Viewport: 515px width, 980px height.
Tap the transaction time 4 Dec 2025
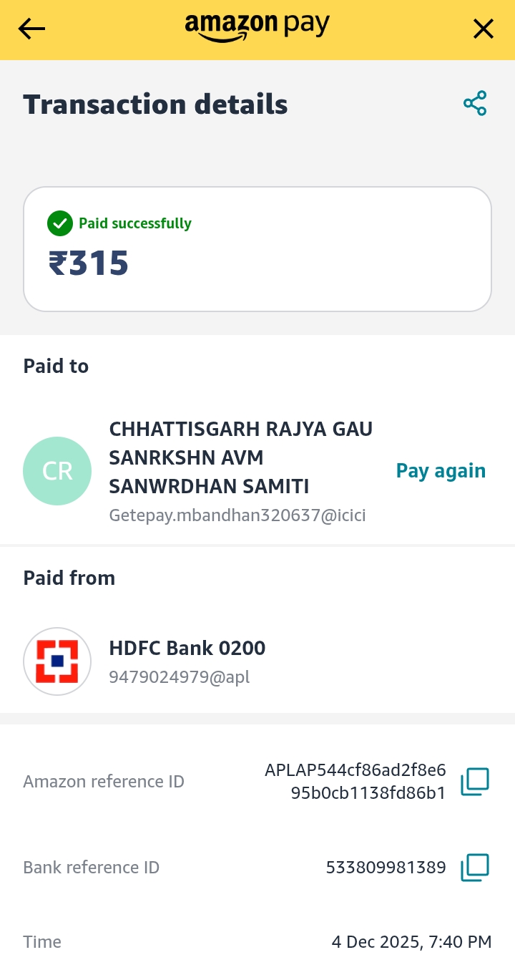[x=411, y=942]
